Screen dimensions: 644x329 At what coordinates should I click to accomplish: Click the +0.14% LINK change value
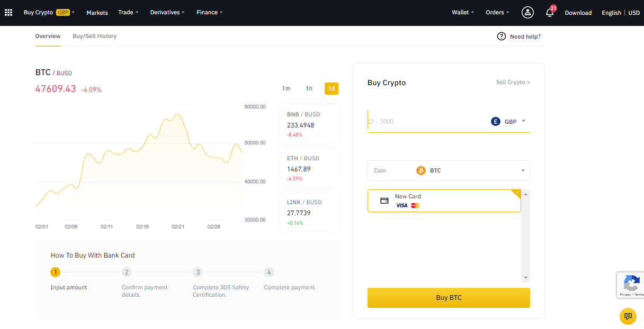coord(296,223)
